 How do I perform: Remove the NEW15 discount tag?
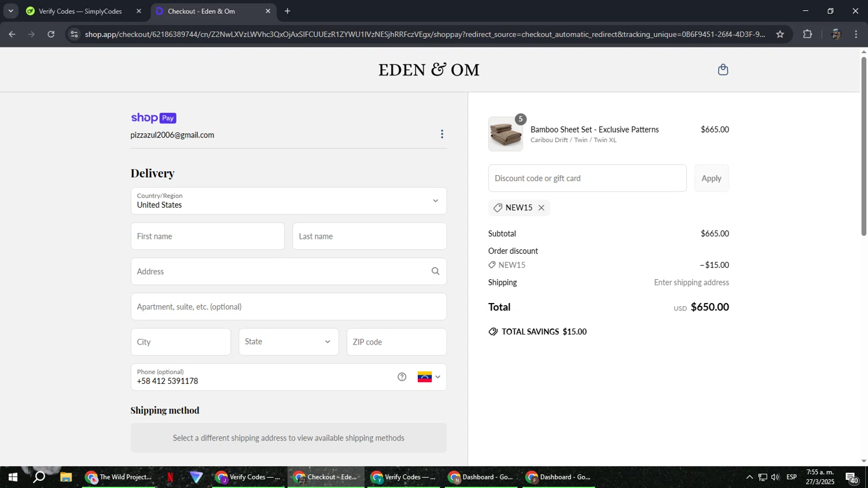542,208
